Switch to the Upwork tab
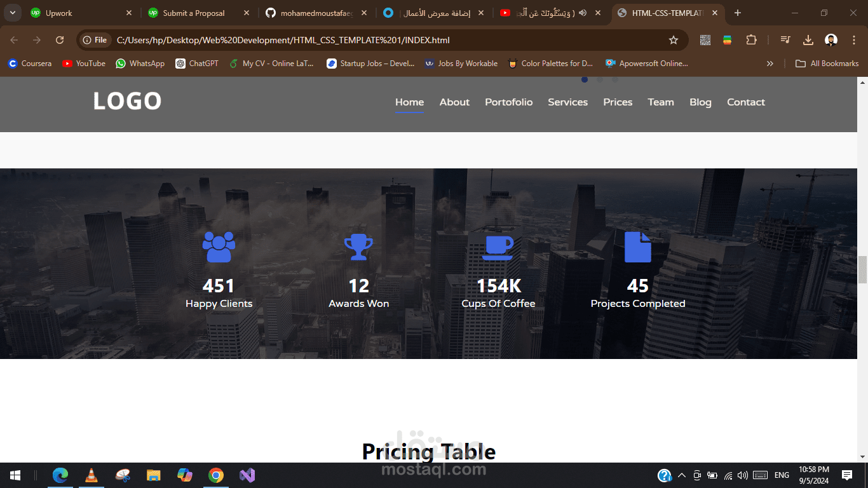Image resolution: width=868 pixels, height=488 pixels. pos(81,13)
